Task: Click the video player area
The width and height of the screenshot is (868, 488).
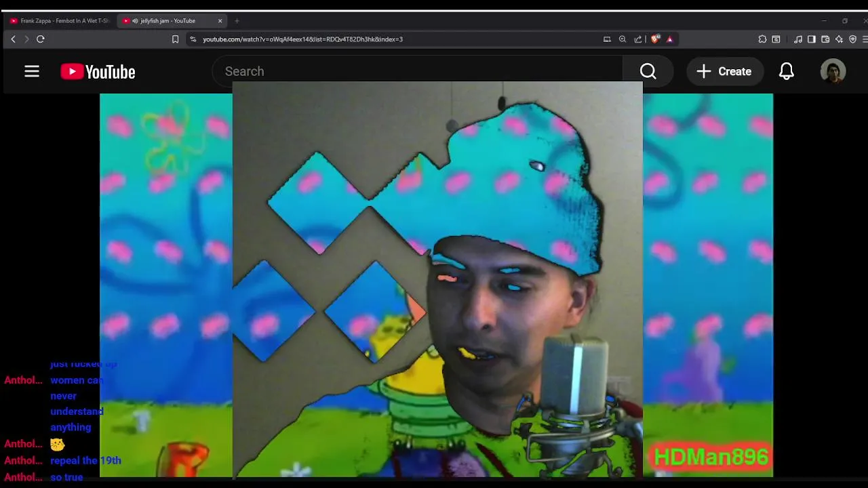Action: (x=436, y=285)
